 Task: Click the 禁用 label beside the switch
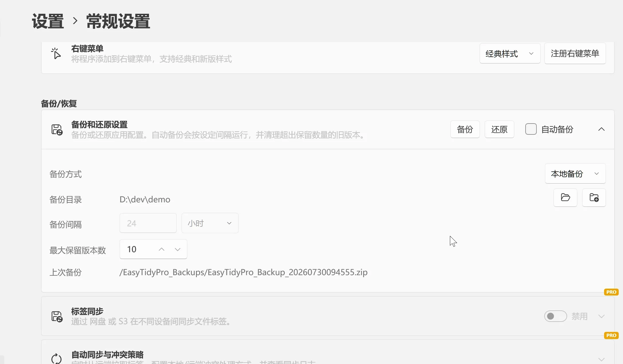click(x=579, y=316)
